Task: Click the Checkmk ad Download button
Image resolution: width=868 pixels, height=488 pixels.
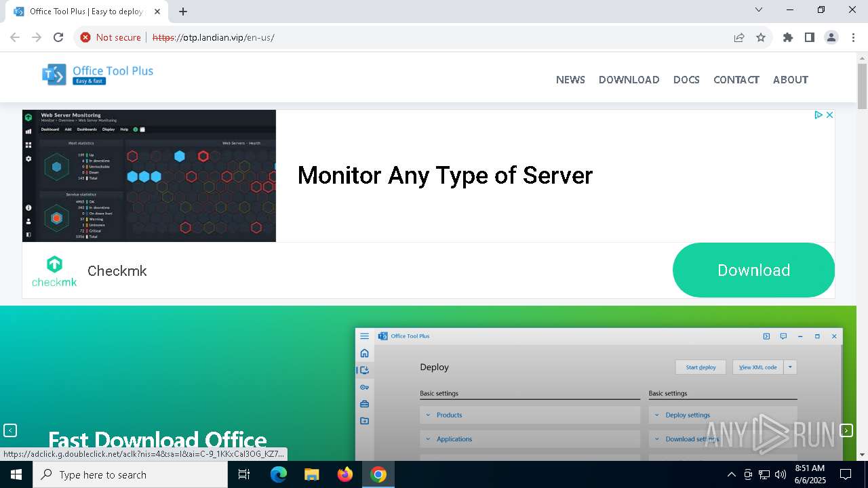Action: [753, 270]
